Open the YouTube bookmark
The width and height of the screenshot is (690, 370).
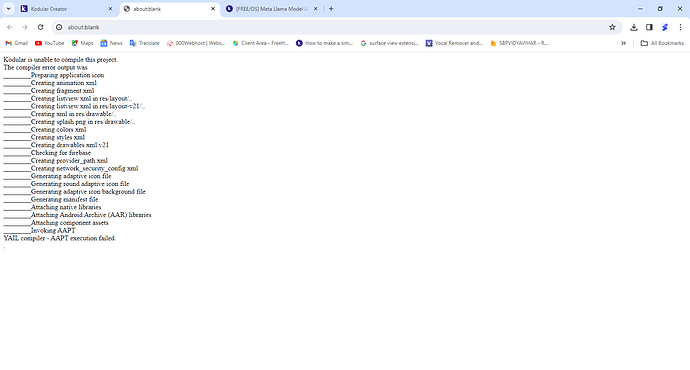tap(49, 43)
